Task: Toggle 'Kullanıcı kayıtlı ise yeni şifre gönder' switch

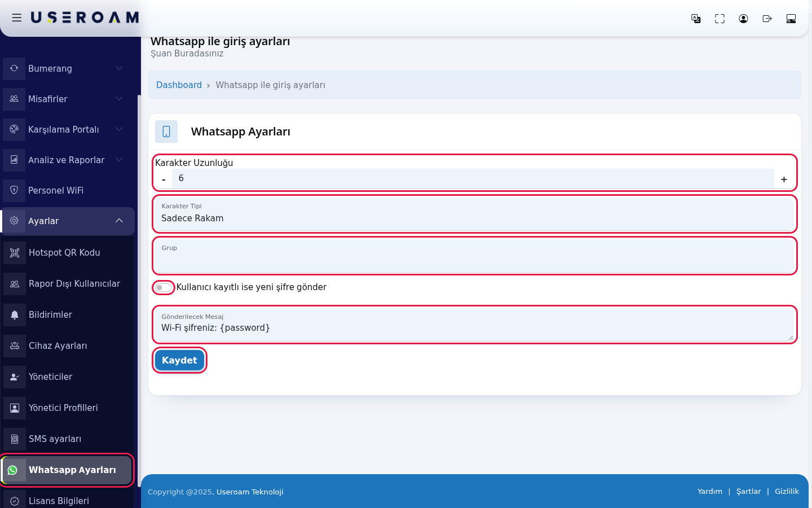Action: (164, 287)
